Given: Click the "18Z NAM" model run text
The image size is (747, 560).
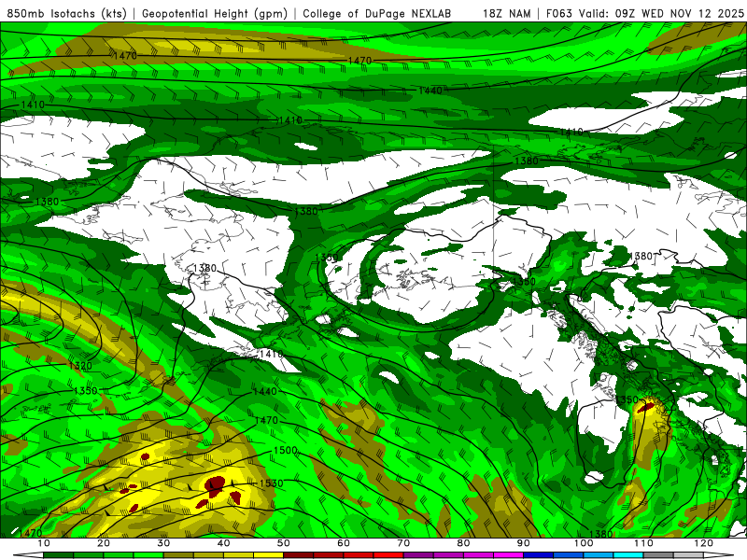Looking at the screenshot, I should [x=506, y=13].
